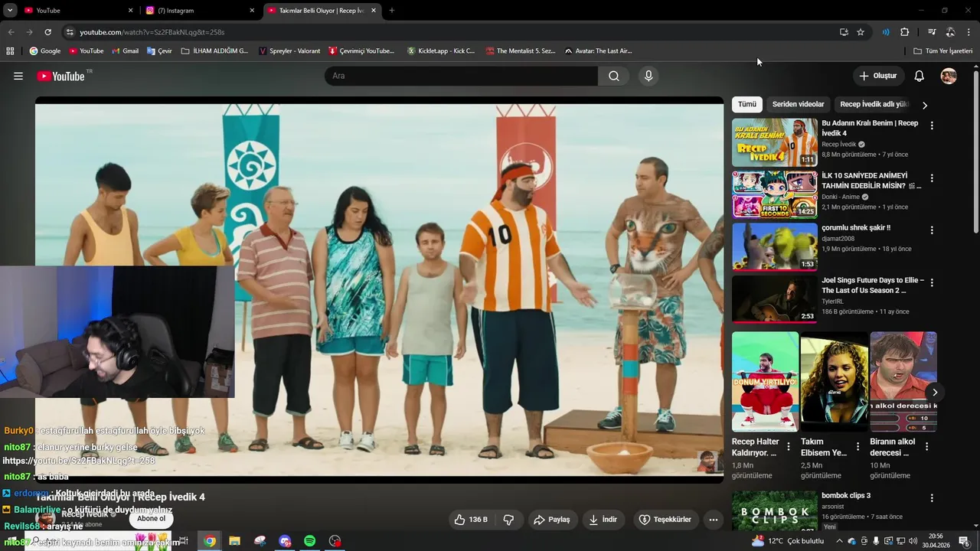Open the Spreyler - Valorant bookmark
The height and width of the screenshot is (551, 980).
pyautogui.click(x=289, y=51)
